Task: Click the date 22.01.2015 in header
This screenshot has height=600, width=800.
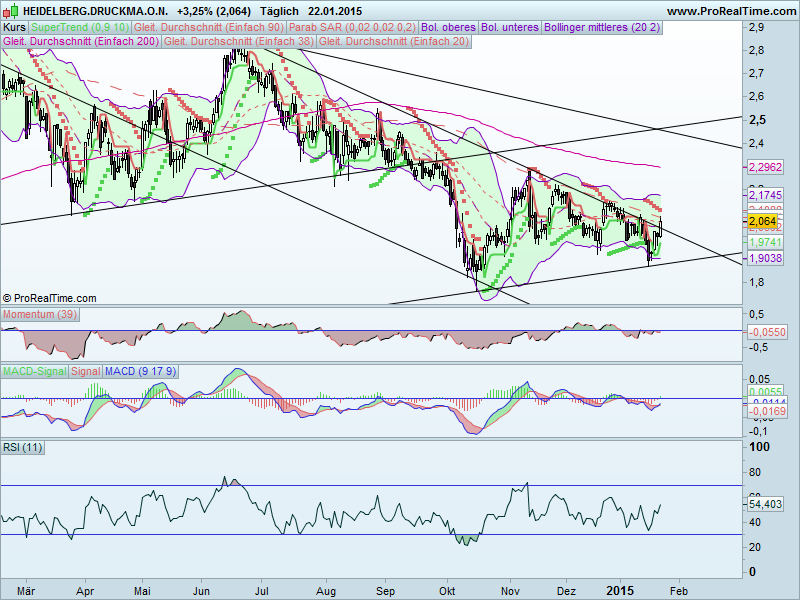Action: pyautogui.click(x=335, y=11)
